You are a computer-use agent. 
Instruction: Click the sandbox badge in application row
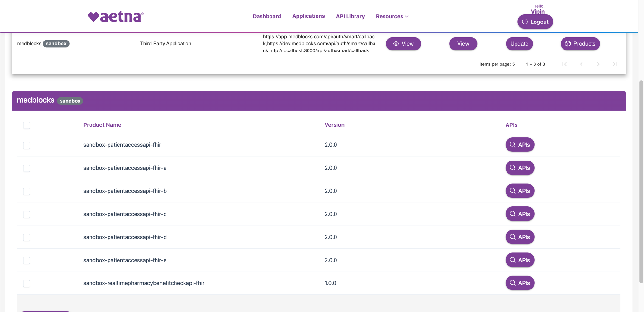tap(56, 44)
